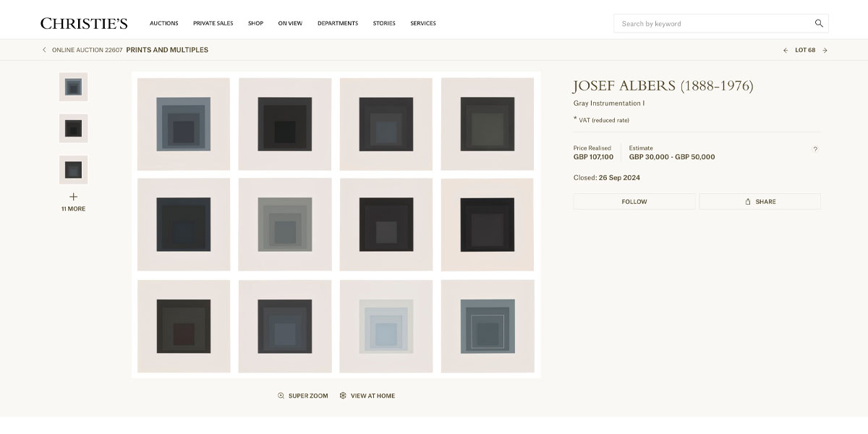Open the SHOP menu item

pyautogui.click(x=255, y=23)
